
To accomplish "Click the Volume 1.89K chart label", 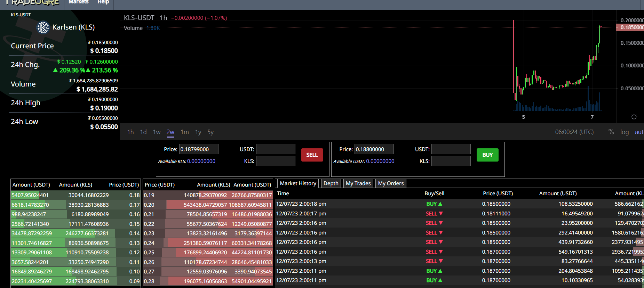I will pos(142,28).
